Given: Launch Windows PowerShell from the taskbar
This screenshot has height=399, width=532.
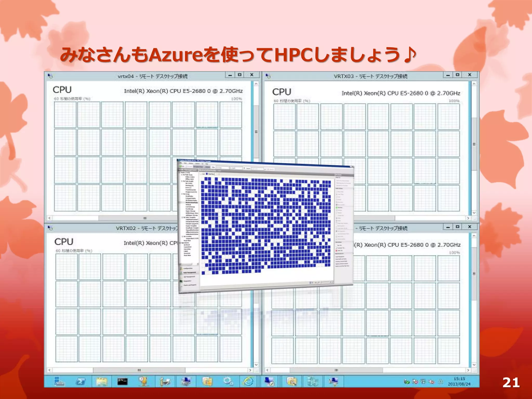Looking at the screenshot, I should pyautogui.click(x=80, y=381).
